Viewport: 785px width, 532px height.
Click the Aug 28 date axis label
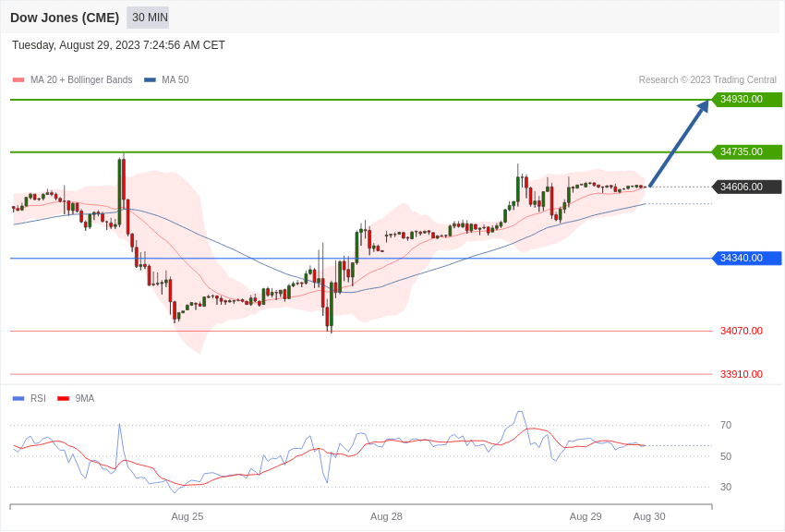point(386,516)
